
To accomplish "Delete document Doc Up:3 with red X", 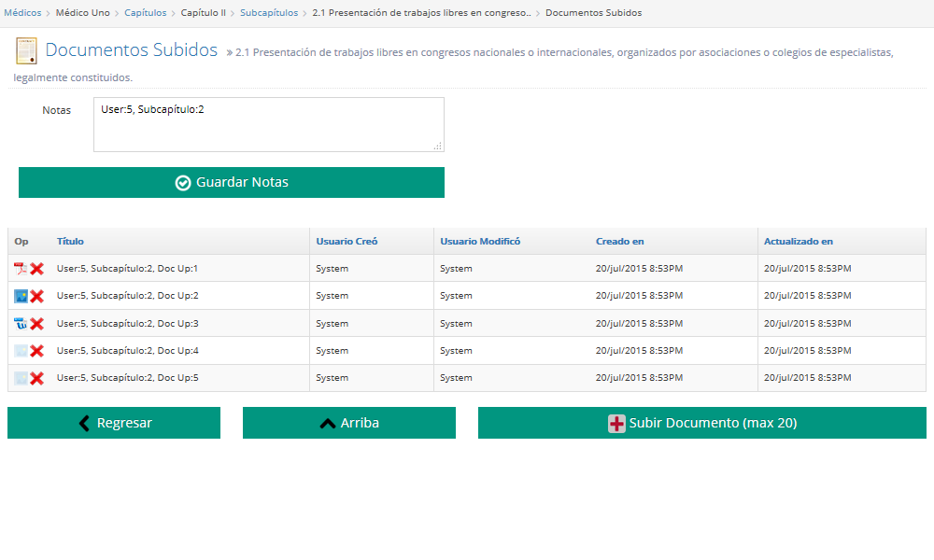I will tap(37, 324).
